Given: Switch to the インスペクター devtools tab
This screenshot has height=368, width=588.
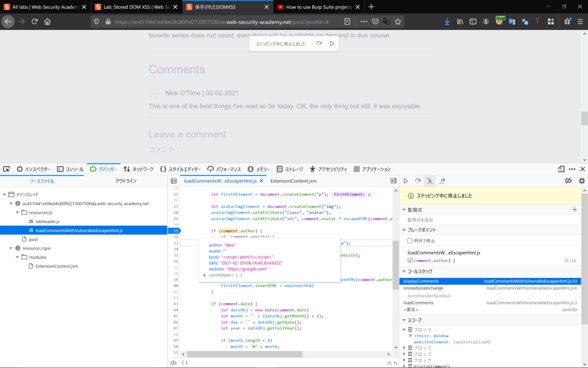Looking at the screenshot, I should point(33,169).
